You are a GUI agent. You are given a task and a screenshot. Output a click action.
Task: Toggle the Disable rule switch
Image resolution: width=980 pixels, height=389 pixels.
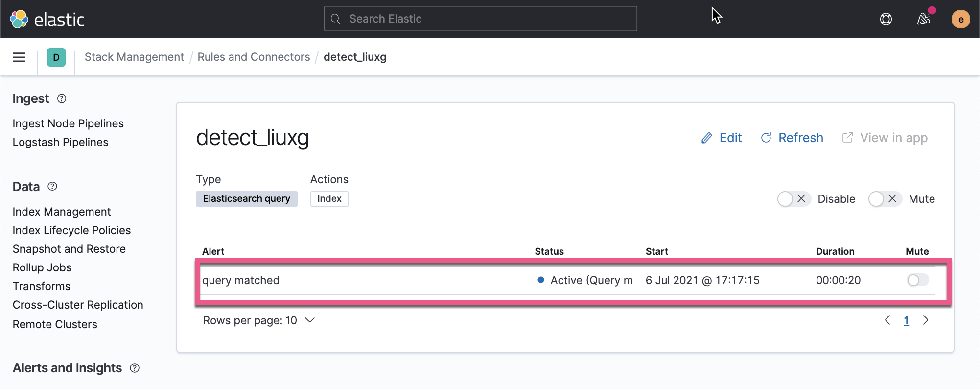click(793, 199)
